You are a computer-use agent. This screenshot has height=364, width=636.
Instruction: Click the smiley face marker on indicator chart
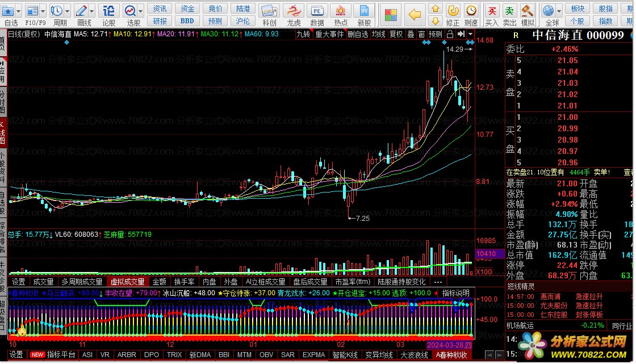coord(22,330)
